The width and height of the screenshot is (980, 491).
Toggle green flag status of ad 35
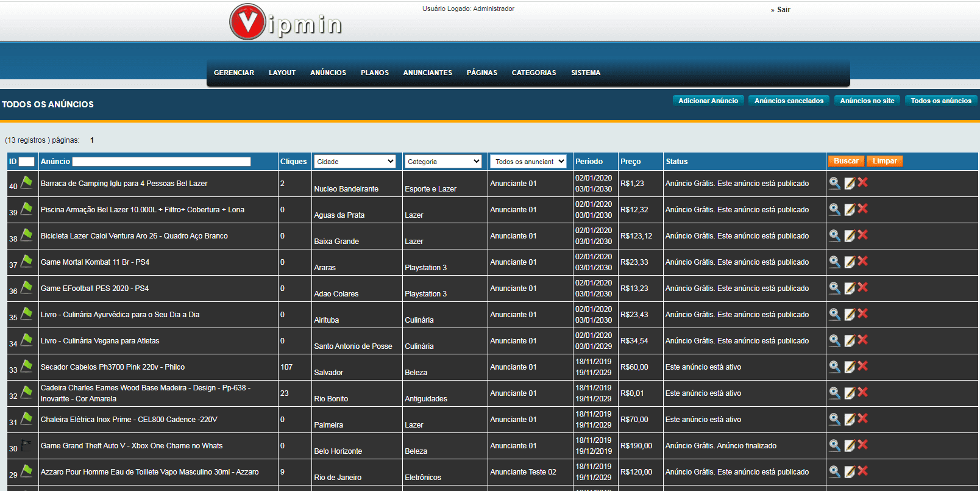27,314
